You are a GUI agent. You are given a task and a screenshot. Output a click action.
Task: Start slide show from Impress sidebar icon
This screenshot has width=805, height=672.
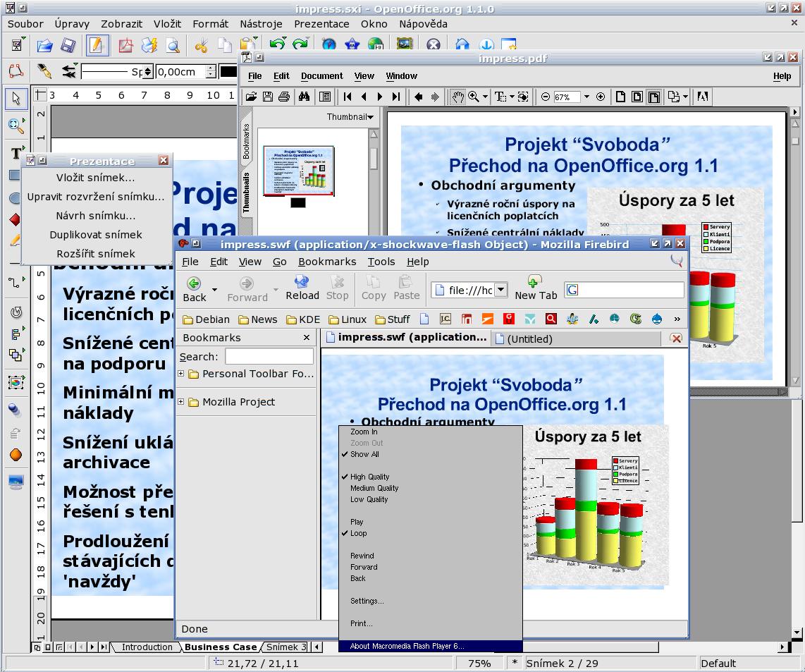[x=16, y=482]
